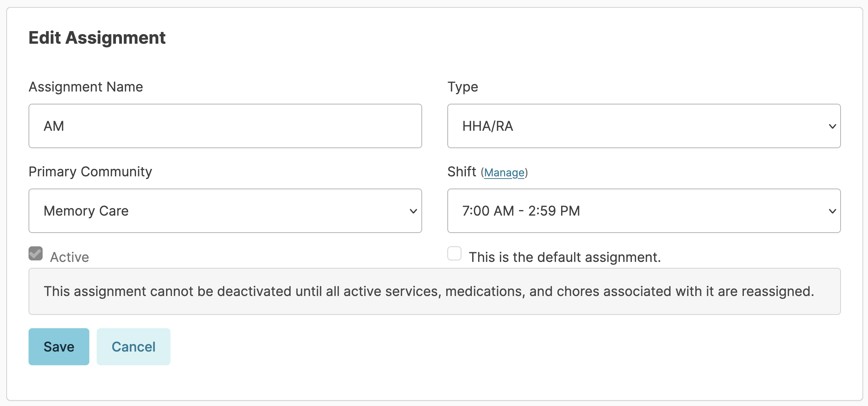Screen dimensions: 868x406
Task: Click the chevron arrow in Type field
Action: (832, 126)
